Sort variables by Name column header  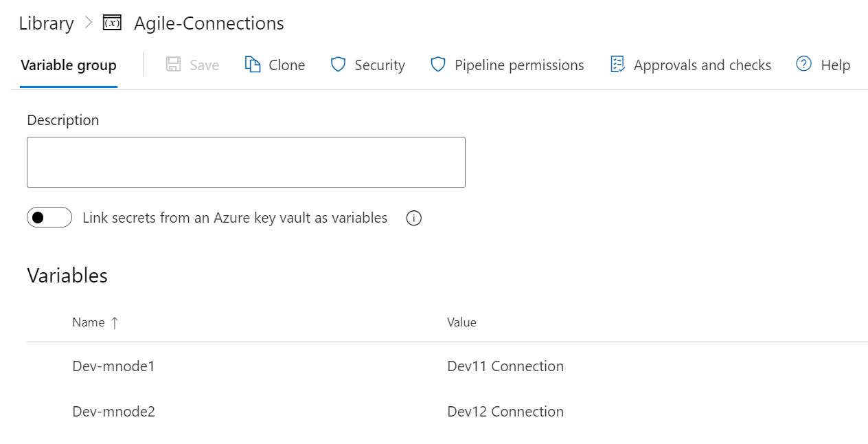click(89, 322)
